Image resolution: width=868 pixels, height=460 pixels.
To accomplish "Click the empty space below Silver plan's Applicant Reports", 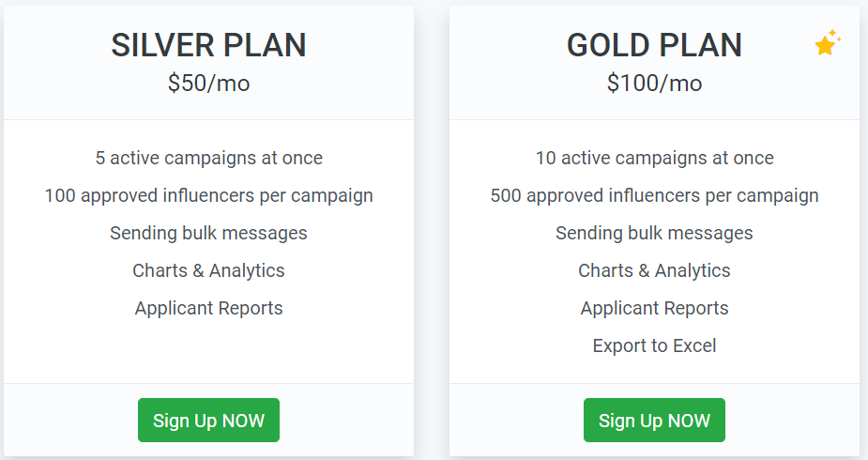I will [x=208, y=348].
